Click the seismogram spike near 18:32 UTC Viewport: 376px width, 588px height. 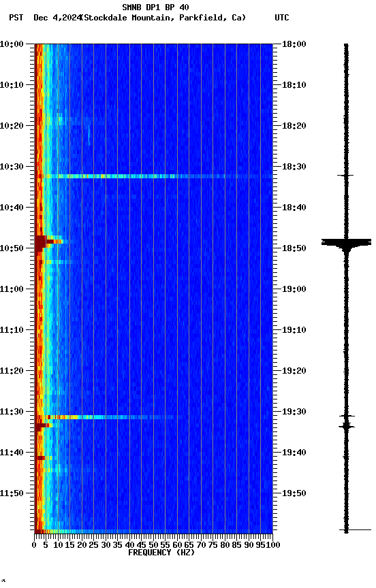tap(345, 175)
